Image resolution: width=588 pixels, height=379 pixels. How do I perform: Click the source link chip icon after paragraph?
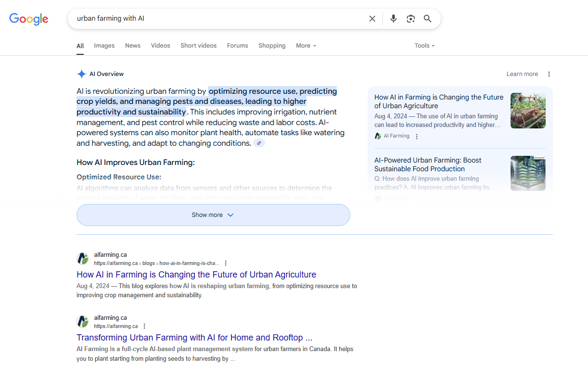pyautogui.click(x=259, y=143)
